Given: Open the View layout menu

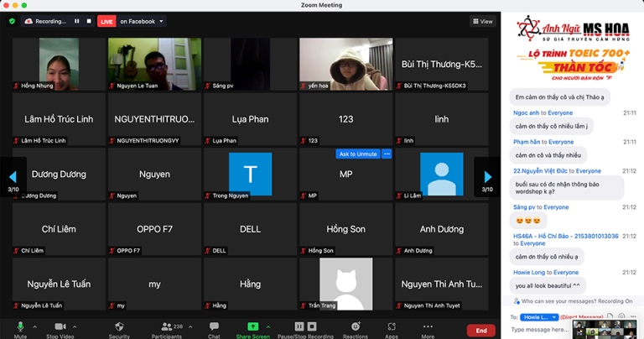Looking at the screenshot, I should click(483, 21).
